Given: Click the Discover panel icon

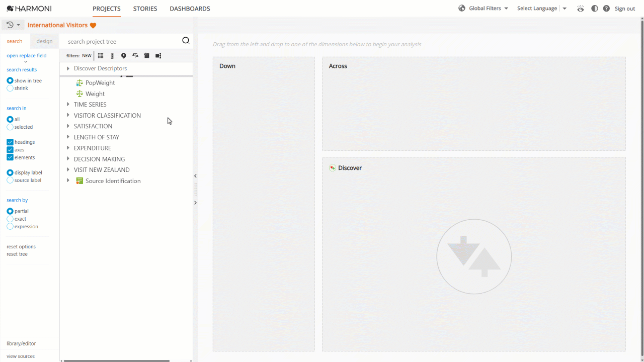Looking at the screenshot, I should click(x=333, y=168).
